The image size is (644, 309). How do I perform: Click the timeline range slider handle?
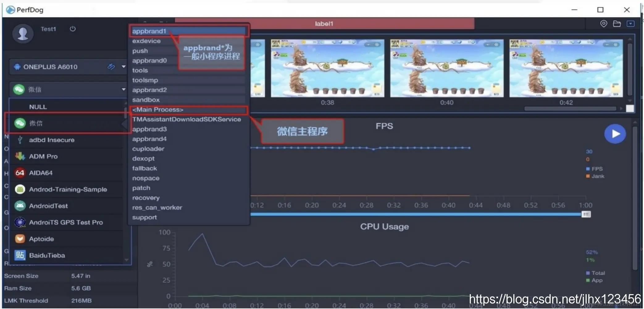pos(586,214)
